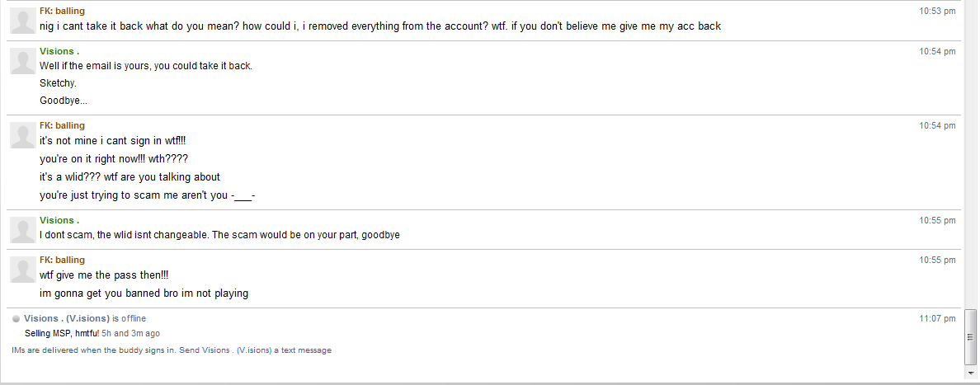Viewport: 980px width, 385px height.
Task: Click Visions' avatar beside the 'Sketchy.' message
Action: tap(22, 60)
